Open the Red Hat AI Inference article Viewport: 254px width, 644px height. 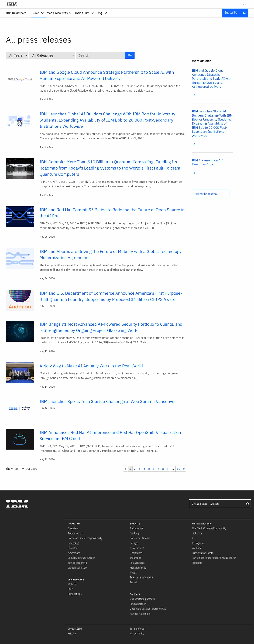pyautogui.click(x=110, y=436)
